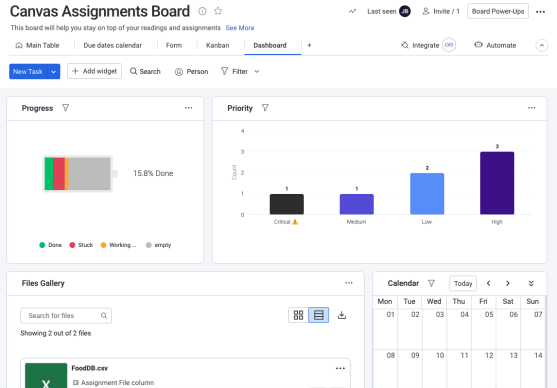The image size is (557, 388).
Task: Expand the New Task dropdown arrow
Action: click(x=54, y=71)
